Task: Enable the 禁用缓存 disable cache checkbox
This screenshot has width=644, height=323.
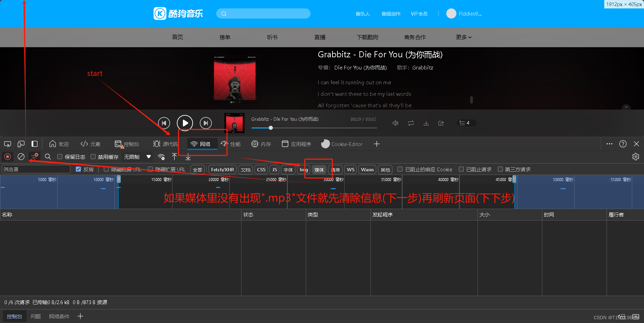Action: click(93, 156)
